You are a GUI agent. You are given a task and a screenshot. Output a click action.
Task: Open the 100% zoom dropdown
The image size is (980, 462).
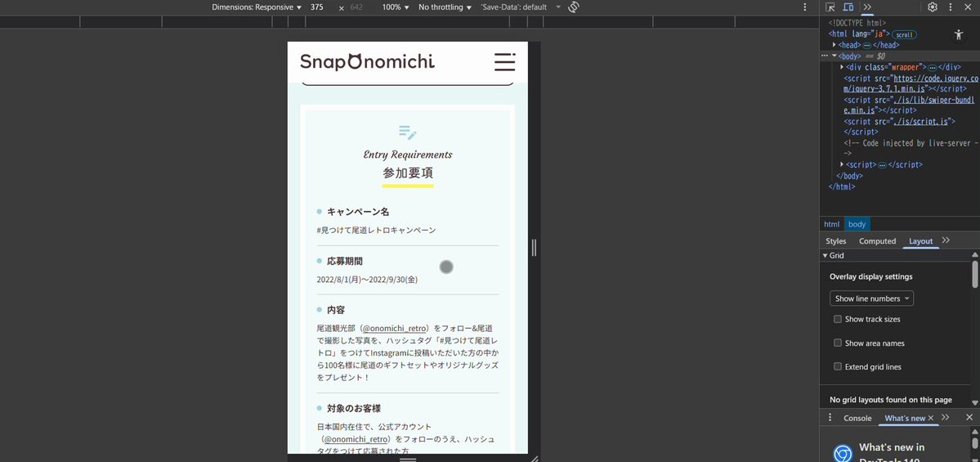pos(396,7)
